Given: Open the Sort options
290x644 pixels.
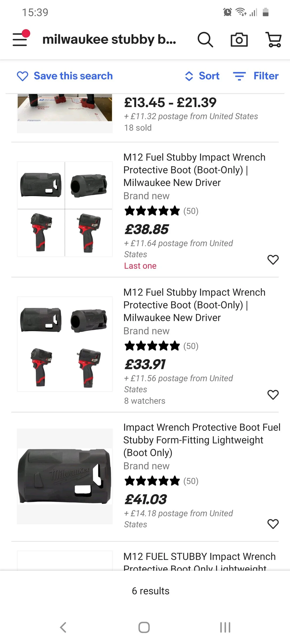Looking at the screenshot, I should click(x=202, y=76).
